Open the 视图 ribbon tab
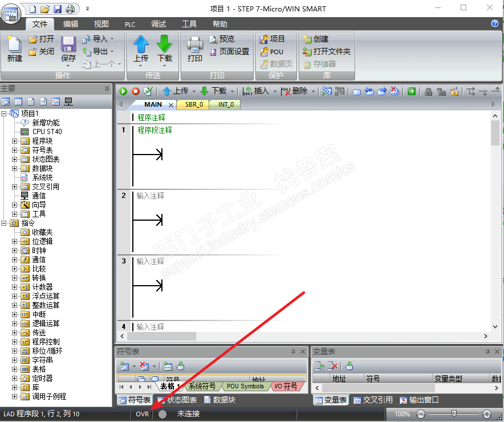 [101, 24]
